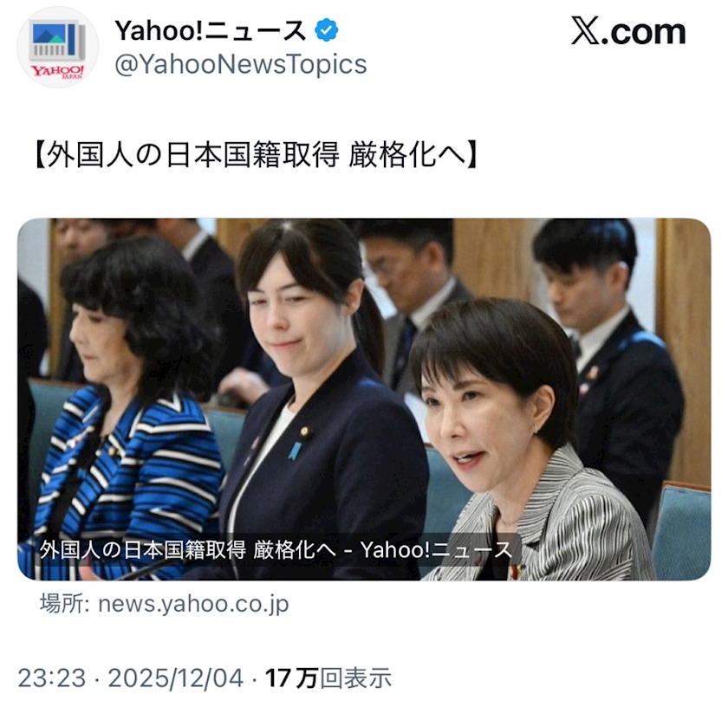Click the 場所 label under the card

(x=64, y=604)
